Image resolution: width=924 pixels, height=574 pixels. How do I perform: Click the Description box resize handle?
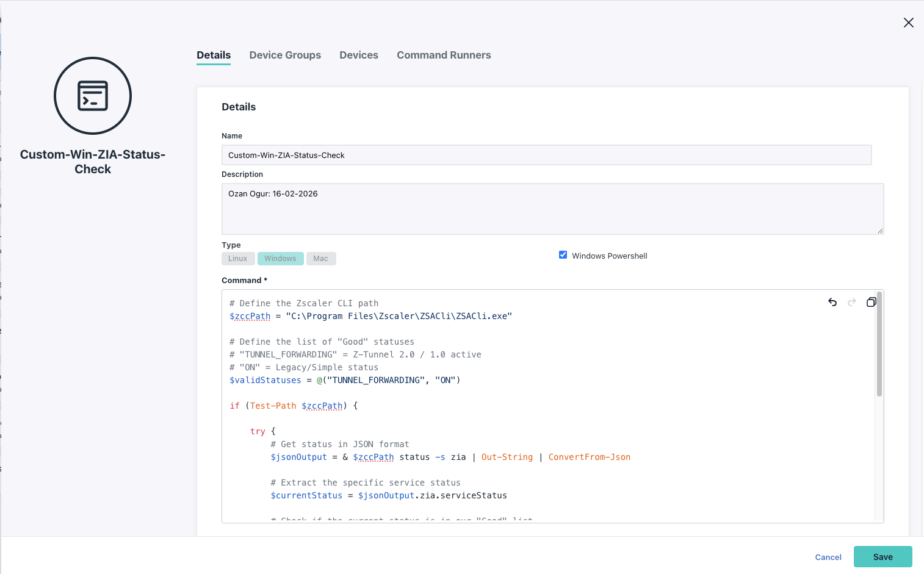879,231
